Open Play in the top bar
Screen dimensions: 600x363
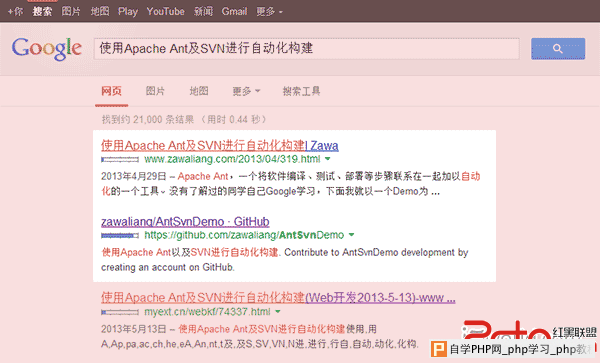128,11
